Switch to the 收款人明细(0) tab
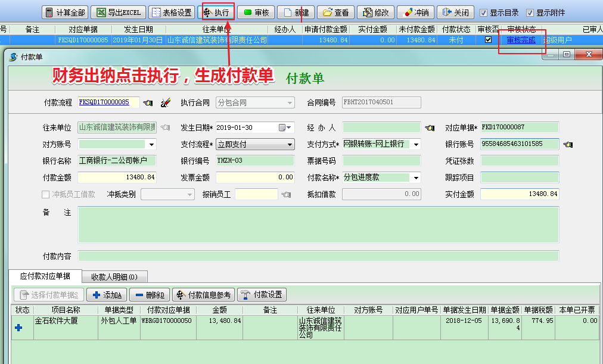Image resolution: width=603 pixels, height=364 pixels. 114,277
